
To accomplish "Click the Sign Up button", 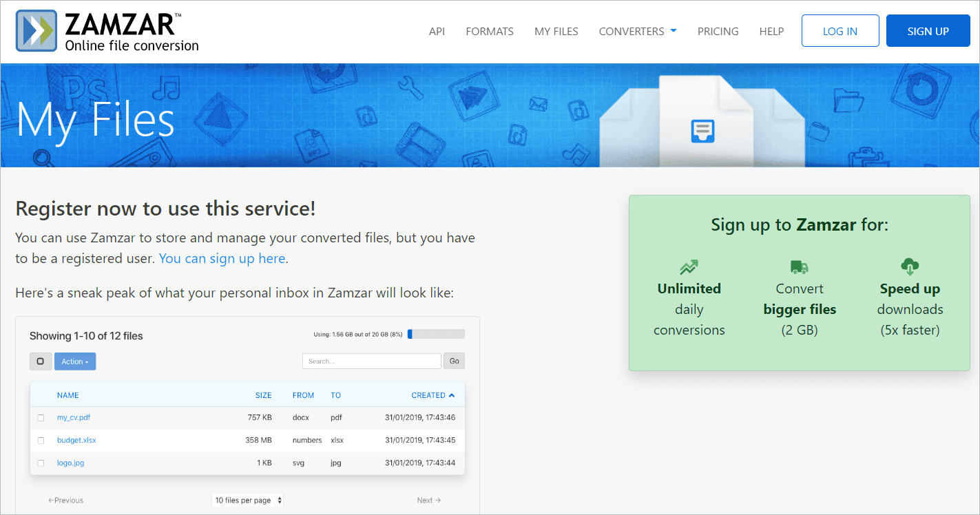I will pyautogui.click(x=928, y=31).
